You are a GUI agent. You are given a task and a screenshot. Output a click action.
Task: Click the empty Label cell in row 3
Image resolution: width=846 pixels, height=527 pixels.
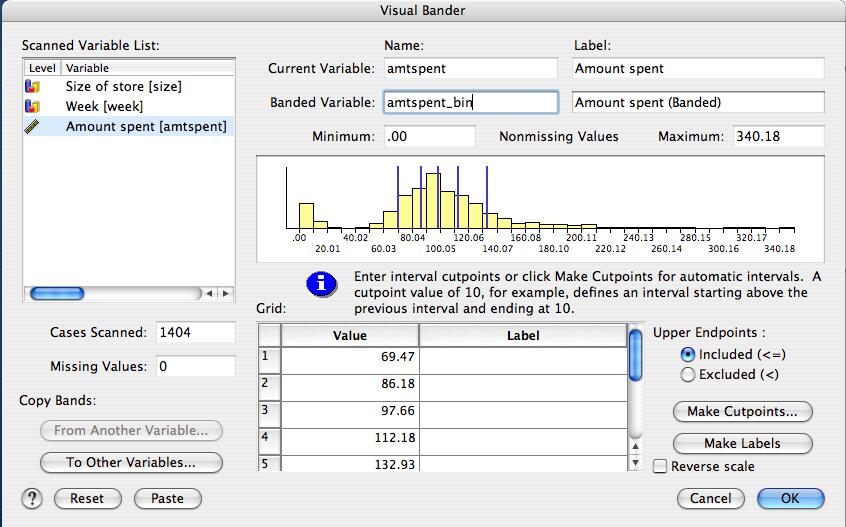tap(523, 415)
